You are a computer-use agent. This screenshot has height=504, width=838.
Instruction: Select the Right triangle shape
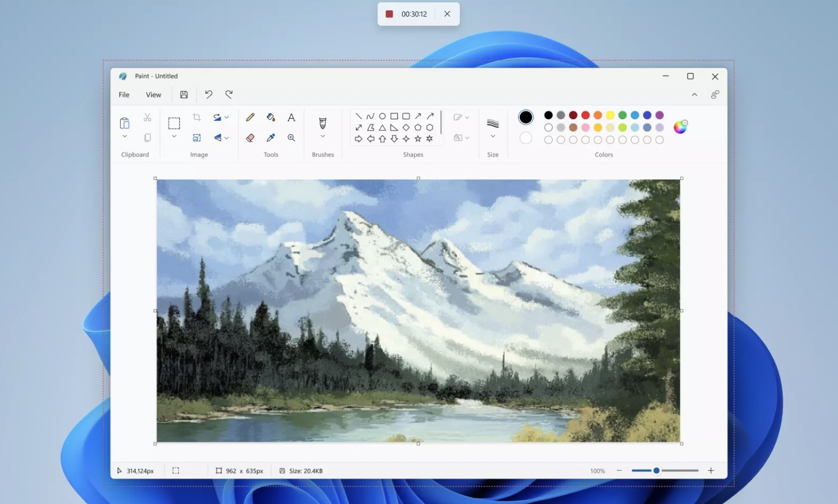(394, 127)
